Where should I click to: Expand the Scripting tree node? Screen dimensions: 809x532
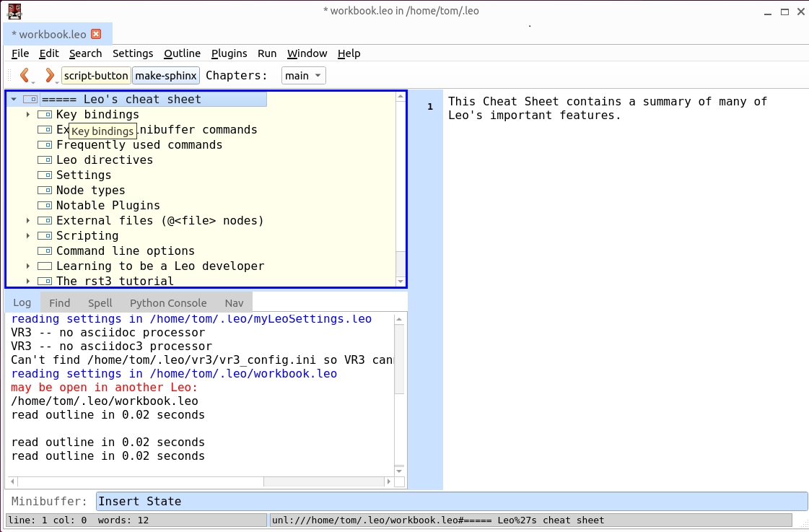(x=28, y=236)
